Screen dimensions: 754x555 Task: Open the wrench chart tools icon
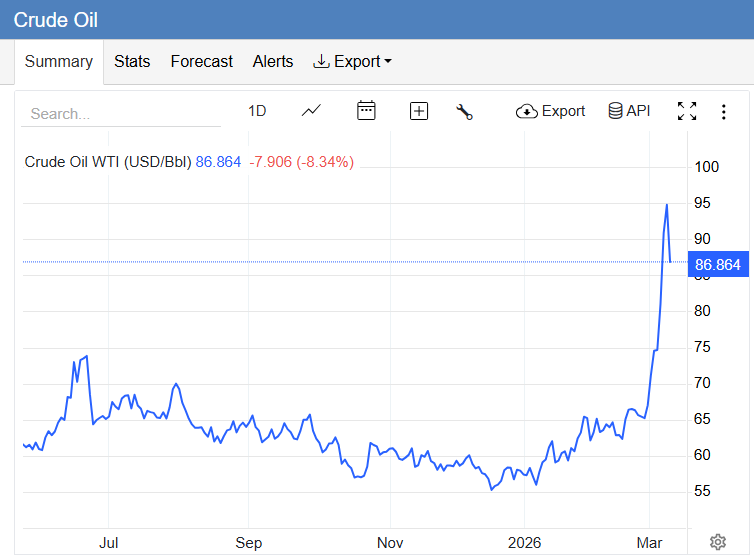[464, 112]
